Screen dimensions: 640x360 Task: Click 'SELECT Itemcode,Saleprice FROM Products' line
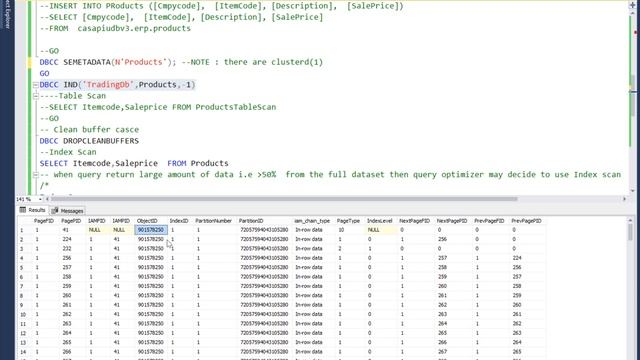[x=134, y=163]
